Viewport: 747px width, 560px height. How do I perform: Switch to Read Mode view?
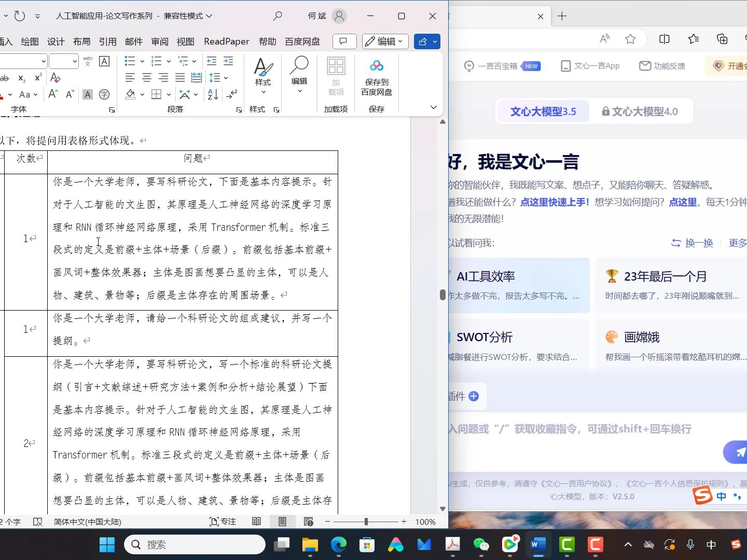click(256, 522)
